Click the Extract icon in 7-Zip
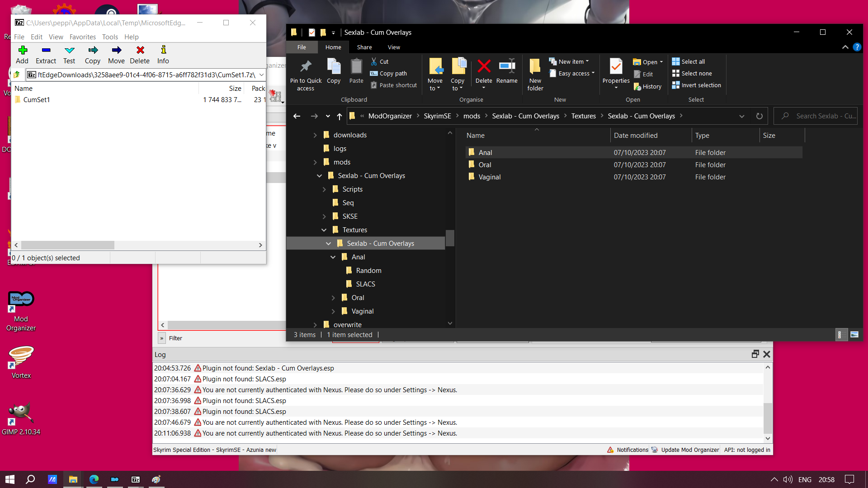Screen dimensions: 868x488 46,55
